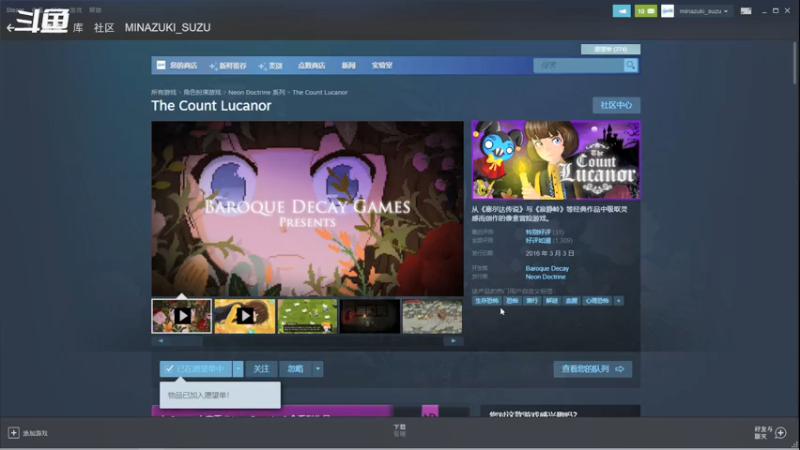
Task: Click the user avatar picture
Action: (667, 11)
